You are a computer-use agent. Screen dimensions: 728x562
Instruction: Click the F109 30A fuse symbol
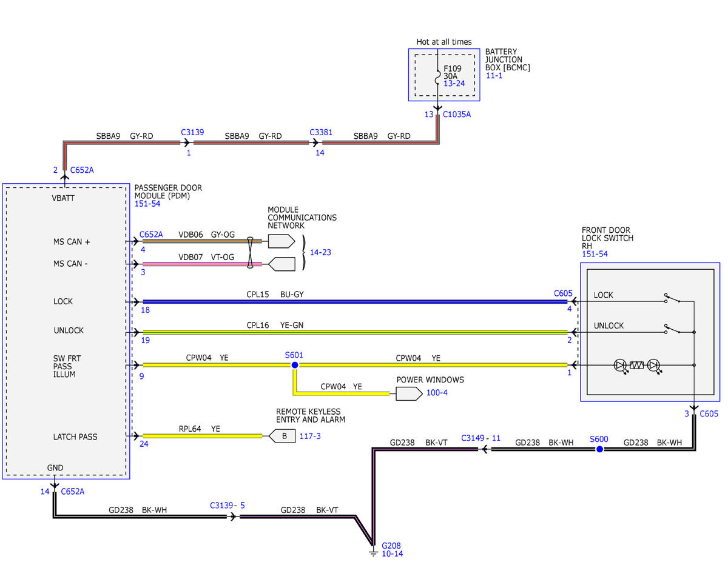pos(437,77)
